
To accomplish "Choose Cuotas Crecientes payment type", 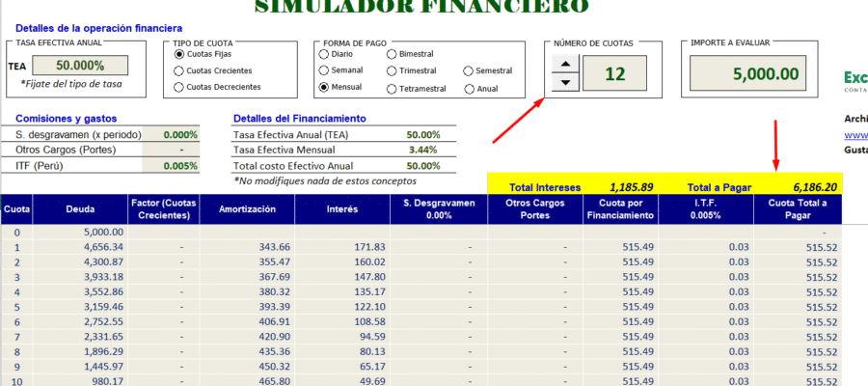I will (x=179, y=70).
